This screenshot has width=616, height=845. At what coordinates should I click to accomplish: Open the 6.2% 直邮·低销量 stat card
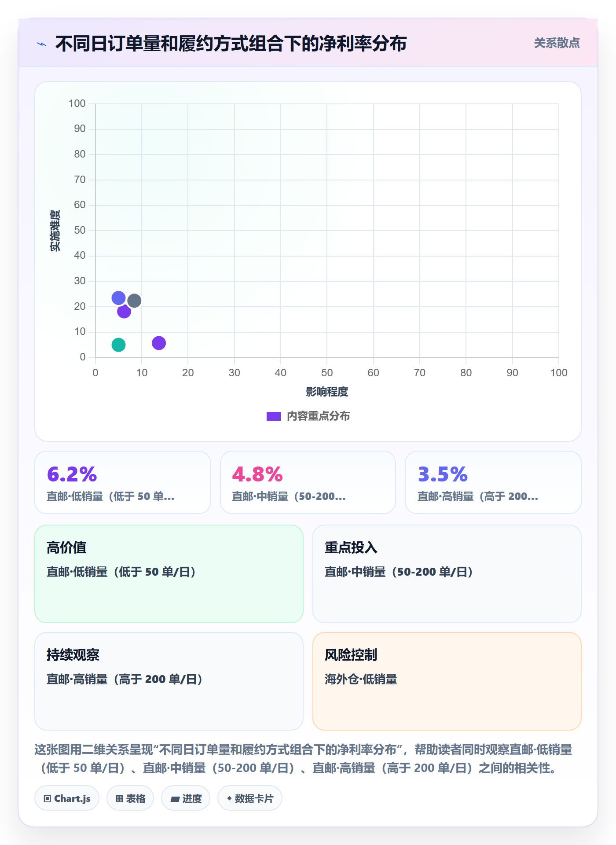[x=123, y=482]
